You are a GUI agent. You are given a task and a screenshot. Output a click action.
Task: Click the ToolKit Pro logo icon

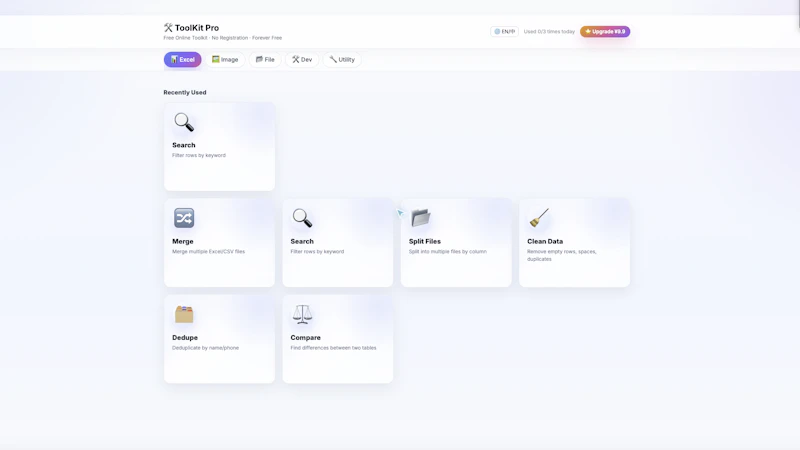(x=168, y=28)
